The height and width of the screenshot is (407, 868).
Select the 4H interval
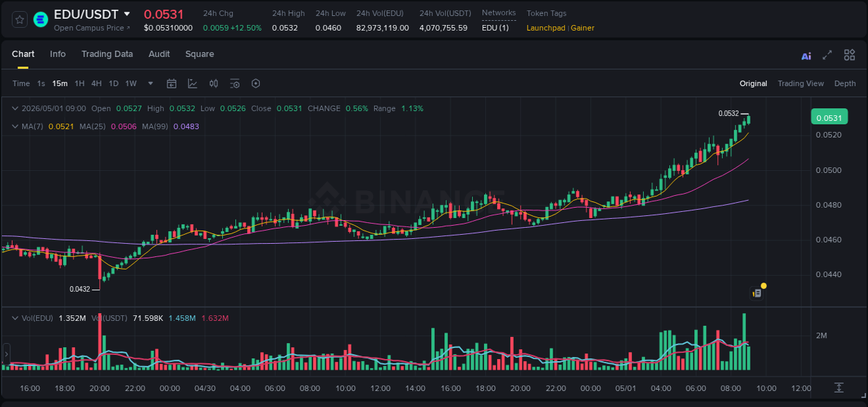(x=96, y=83)
